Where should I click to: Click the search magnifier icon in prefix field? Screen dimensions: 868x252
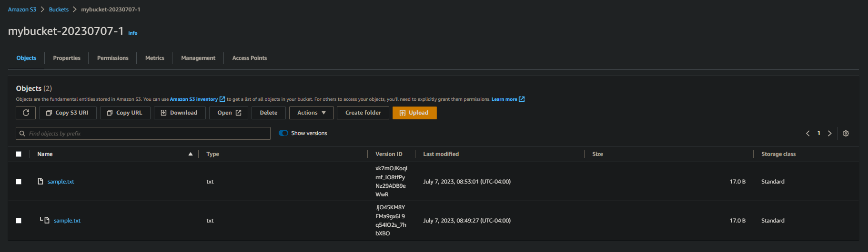[x=22, y=134]
